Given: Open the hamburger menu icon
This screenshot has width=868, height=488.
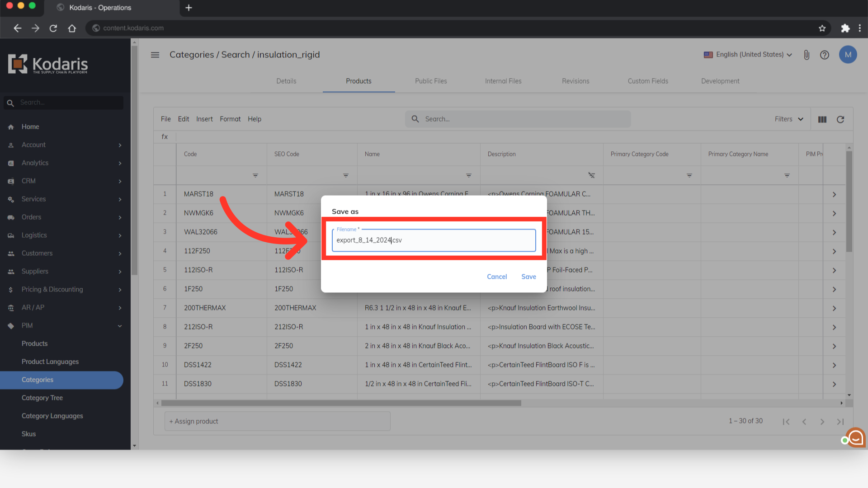Looking at the screenshot, I should 155,55.
